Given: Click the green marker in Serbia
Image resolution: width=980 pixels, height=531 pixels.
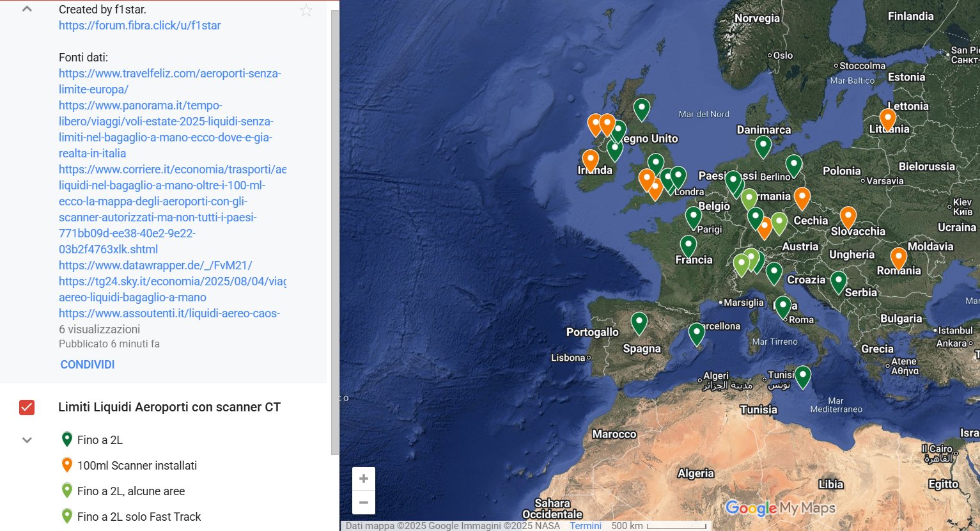Looking at the screenshot, I should tap(838, 281).
